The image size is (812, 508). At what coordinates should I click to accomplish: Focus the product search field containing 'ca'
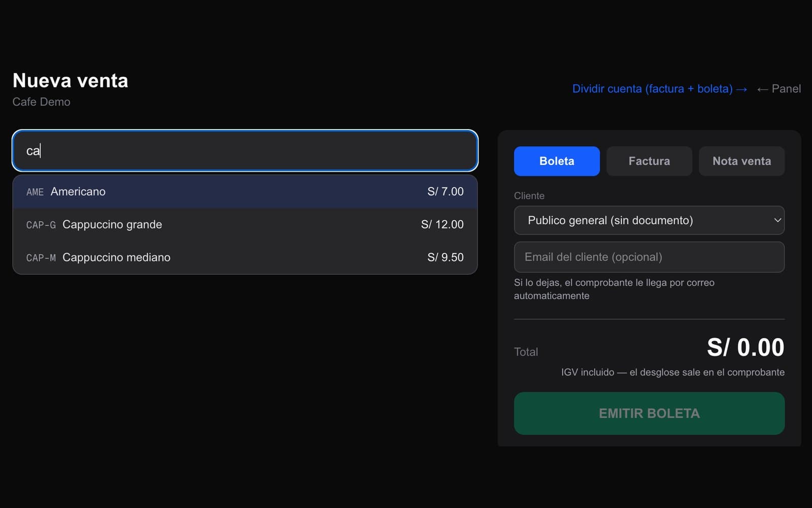pos(245,150)
